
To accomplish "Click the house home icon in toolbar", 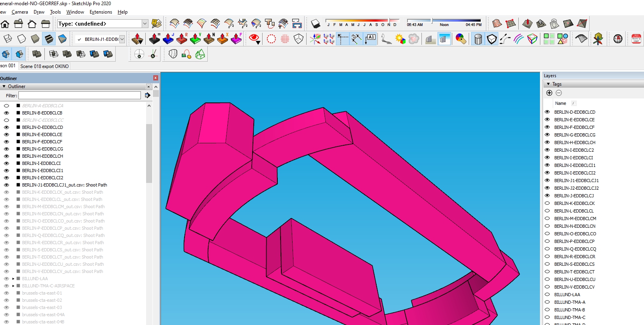I will 5,24.
